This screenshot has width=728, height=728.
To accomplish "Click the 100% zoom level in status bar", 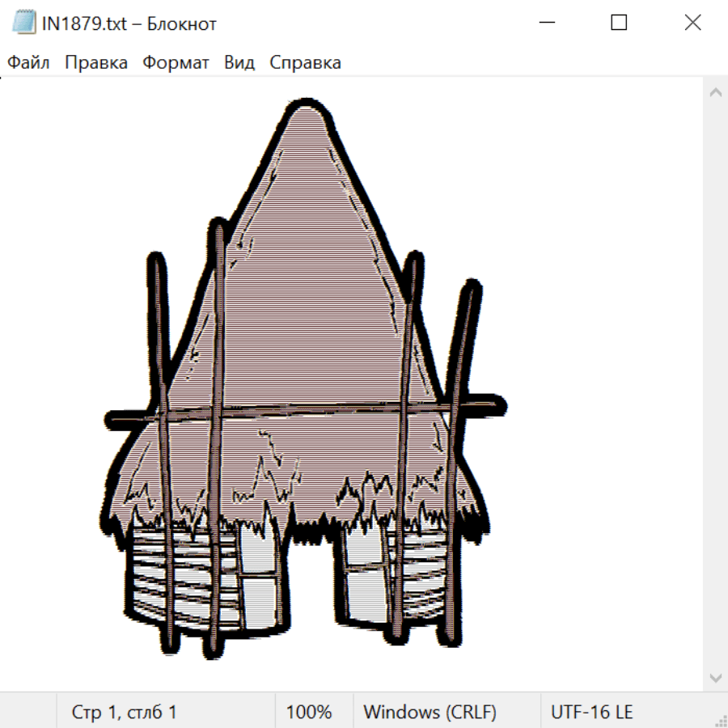I will [309, 713].
